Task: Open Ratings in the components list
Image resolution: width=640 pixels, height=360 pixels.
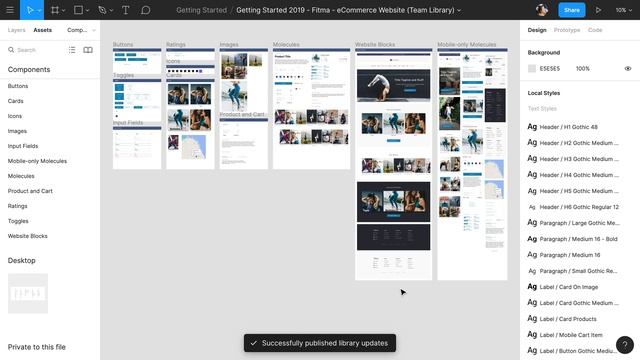Action: pos(18,206)
